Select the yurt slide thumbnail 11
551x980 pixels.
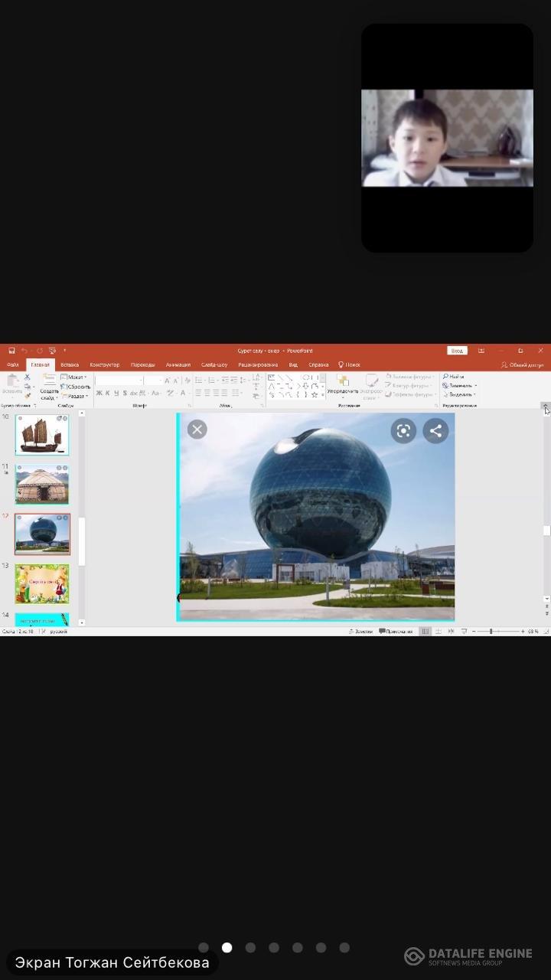(x=42, y=484)
